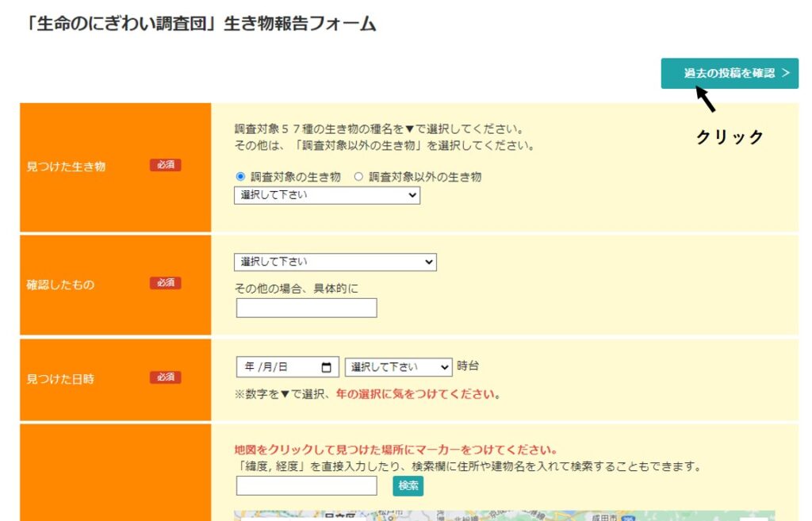812x521 pixels.
Task: Click the その他の場合、具体的に text field
Action: 307,308
